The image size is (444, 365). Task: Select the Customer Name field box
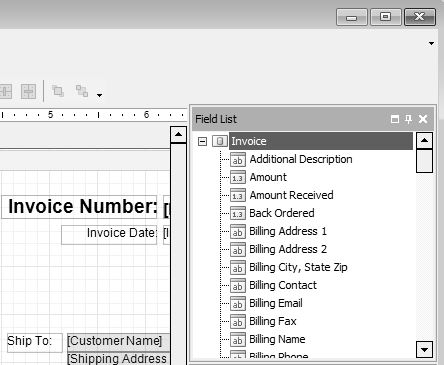coord(119,341)
